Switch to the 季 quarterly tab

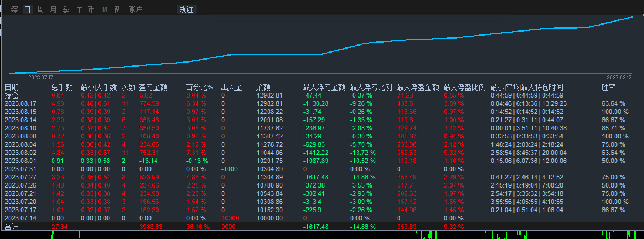(x=66, y=9)
